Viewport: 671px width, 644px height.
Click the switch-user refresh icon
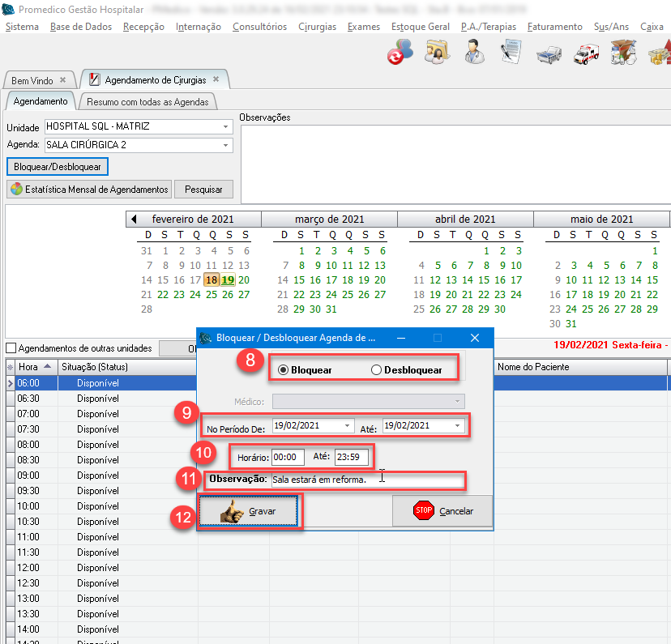pos(400,52)
